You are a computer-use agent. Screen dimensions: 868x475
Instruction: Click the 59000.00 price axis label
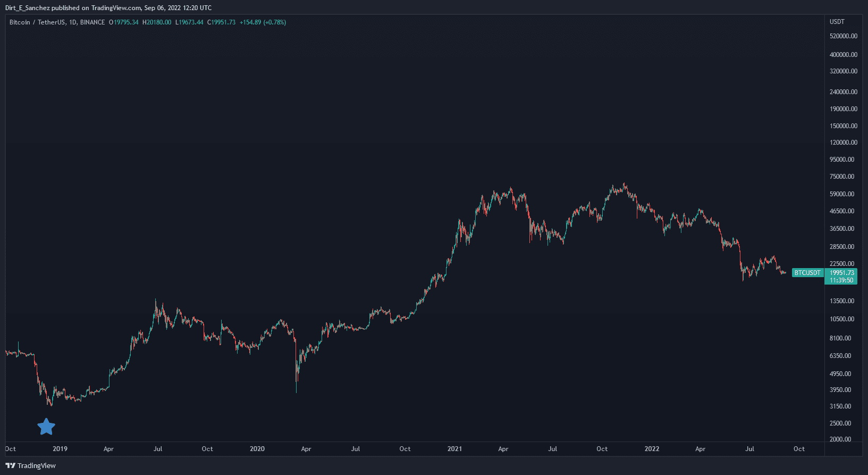pos(842,194)
